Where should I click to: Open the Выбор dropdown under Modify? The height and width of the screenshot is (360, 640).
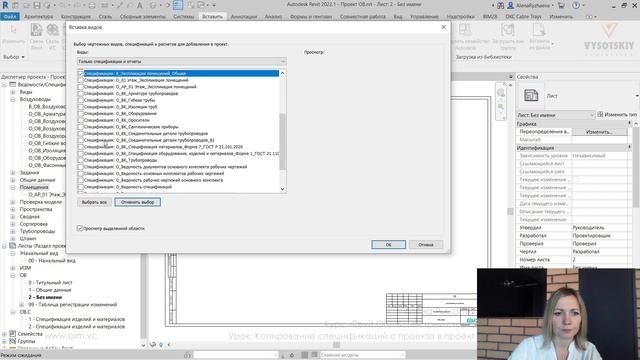(14, 57)
